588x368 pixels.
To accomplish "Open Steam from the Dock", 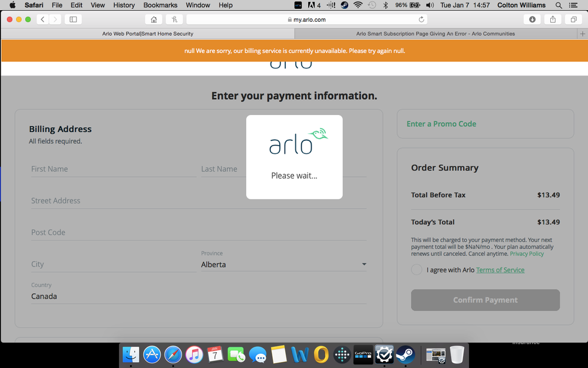I will point(405,354).
